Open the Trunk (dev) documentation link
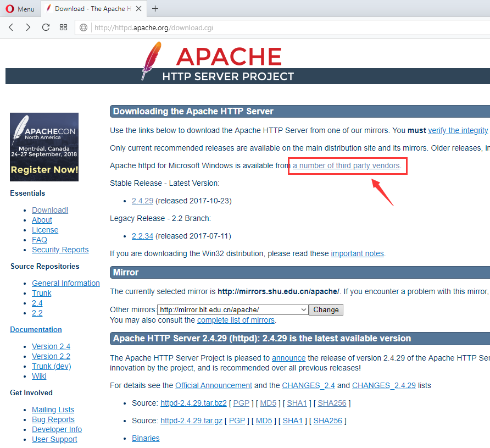 (52, 366)
